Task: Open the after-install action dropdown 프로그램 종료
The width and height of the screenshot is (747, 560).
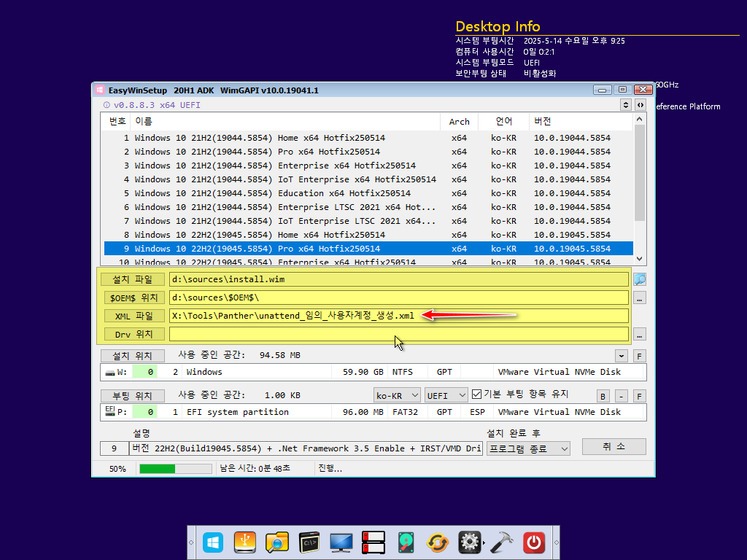Action: [x=528, y=448]
